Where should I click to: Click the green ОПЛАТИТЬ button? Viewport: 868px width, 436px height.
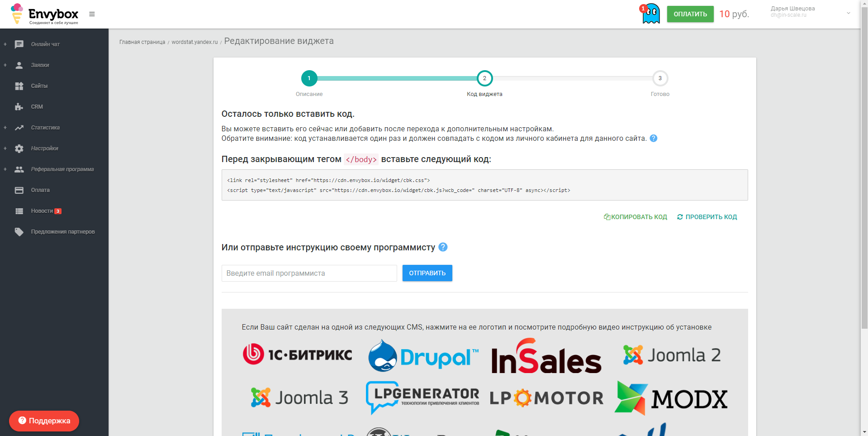pos(690,14)
